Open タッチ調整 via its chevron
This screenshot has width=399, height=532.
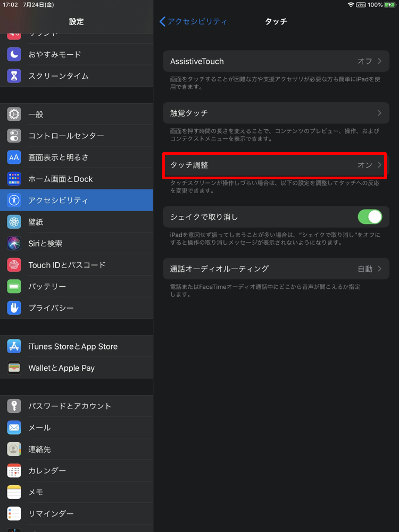click(x=380, y=165)
